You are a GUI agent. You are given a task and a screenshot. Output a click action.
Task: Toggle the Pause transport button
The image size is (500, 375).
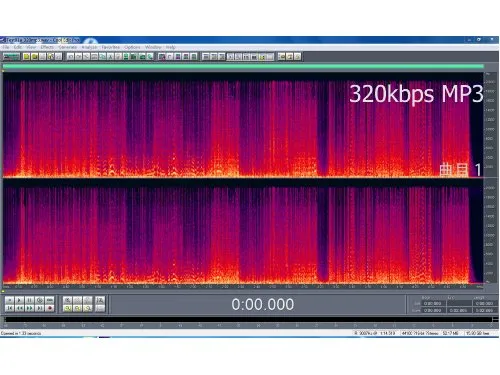tap(30, 300)
